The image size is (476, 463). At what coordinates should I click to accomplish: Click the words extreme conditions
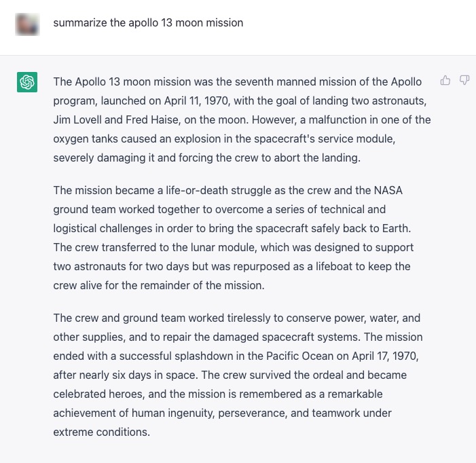102,432
